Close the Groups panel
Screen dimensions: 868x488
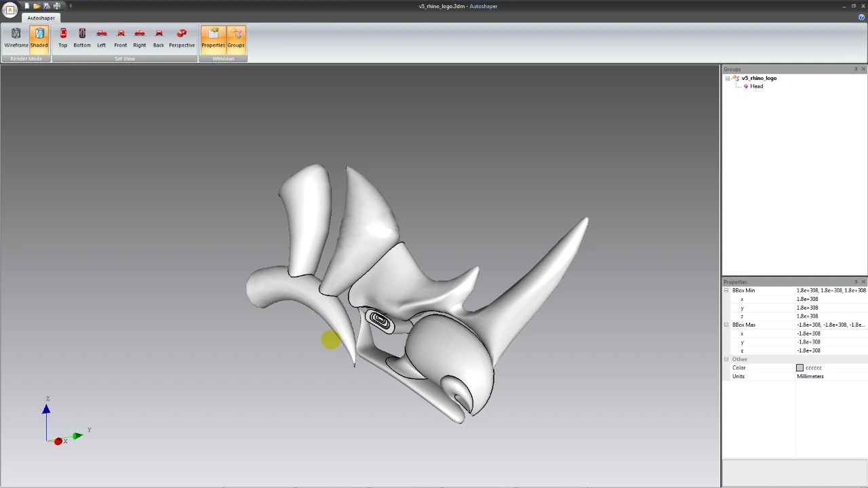coord(863,69)
